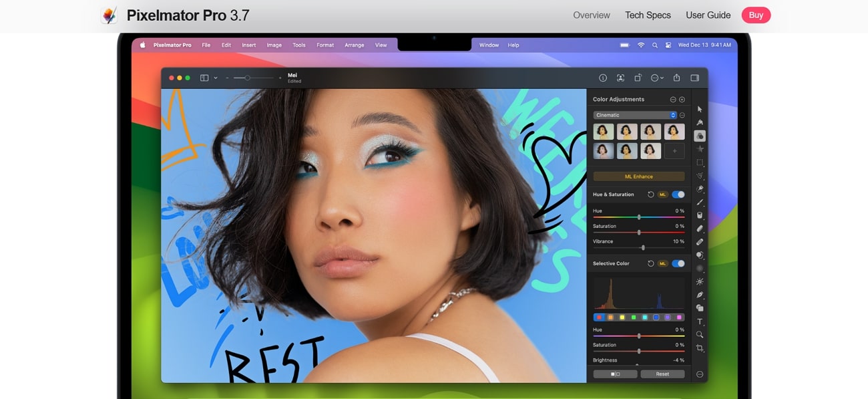868x399 pixels.
Task: Remove Cinematic preset with the minus icon
Action: coord(682,115)
